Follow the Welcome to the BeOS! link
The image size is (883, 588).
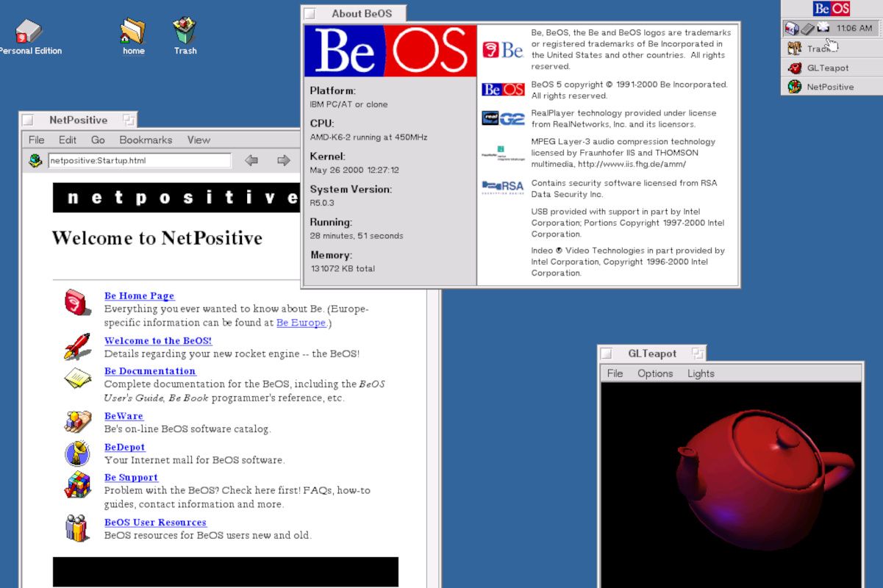pyautogui.click(x=158, y=340)
